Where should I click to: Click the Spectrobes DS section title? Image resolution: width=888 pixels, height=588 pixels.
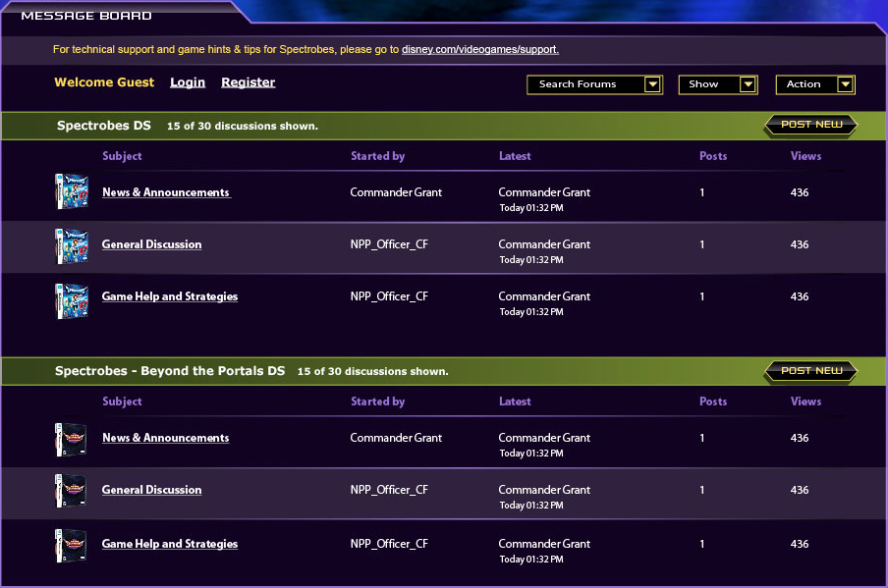(x=104, y=126)
